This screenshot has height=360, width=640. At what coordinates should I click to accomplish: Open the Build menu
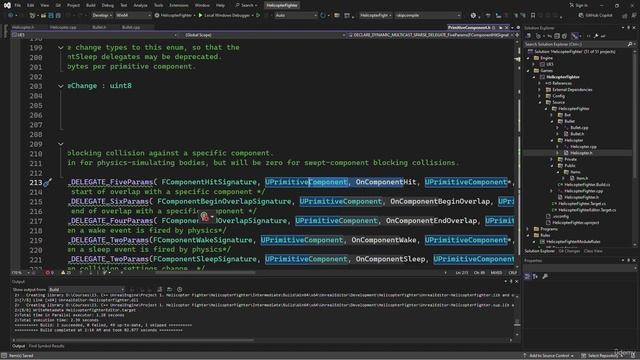(x=91, y=5)
